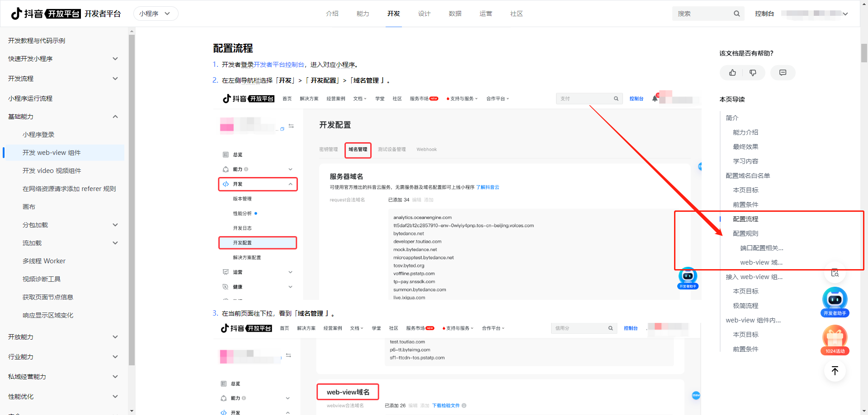
Task: Jump to 配置域名白名单 in page guide
Action: (x=748, y=176)
